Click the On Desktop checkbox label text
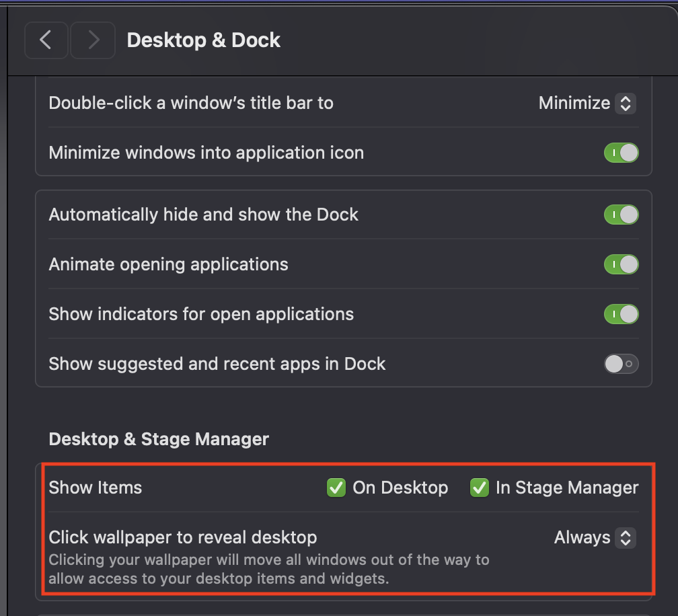Viewport: 678px width, 616px height. pos(400,488)
